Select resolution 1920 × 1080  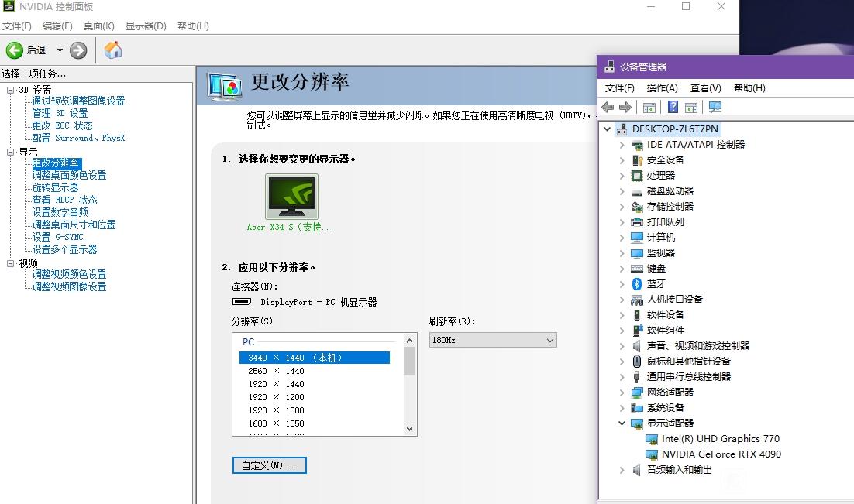coord(276,410)
